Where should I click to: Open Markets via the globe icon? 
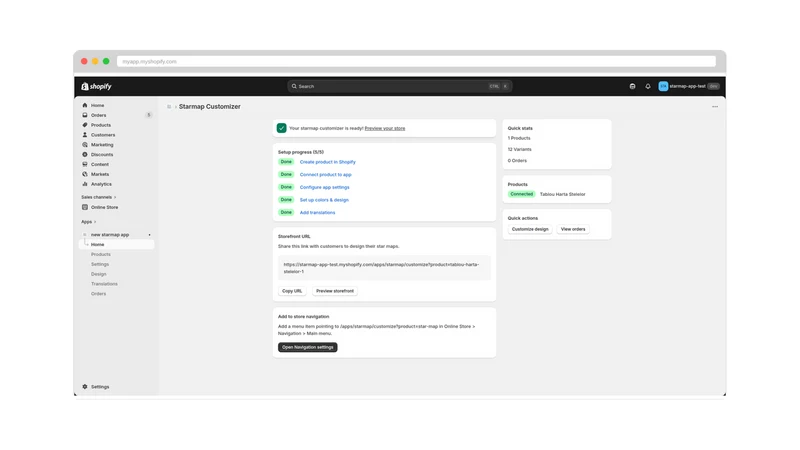coord(85,174)
